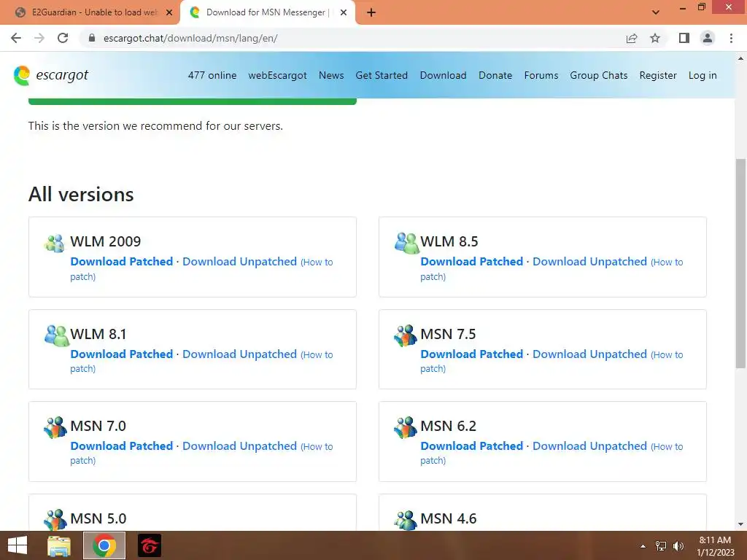
Task: Click the Register link
Action: 658,75
